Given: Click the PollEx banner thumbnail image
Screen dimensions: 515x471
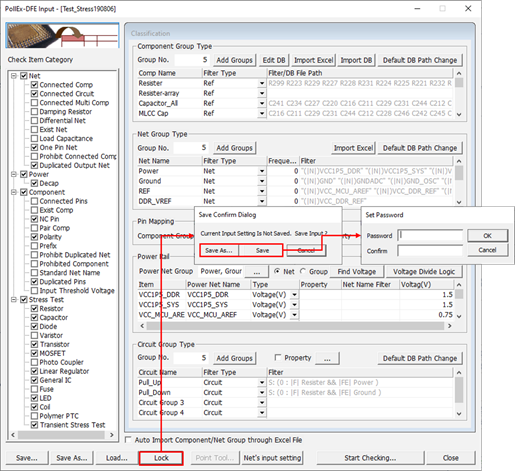Looking at the screenshot, I should (x=62, y=35).
